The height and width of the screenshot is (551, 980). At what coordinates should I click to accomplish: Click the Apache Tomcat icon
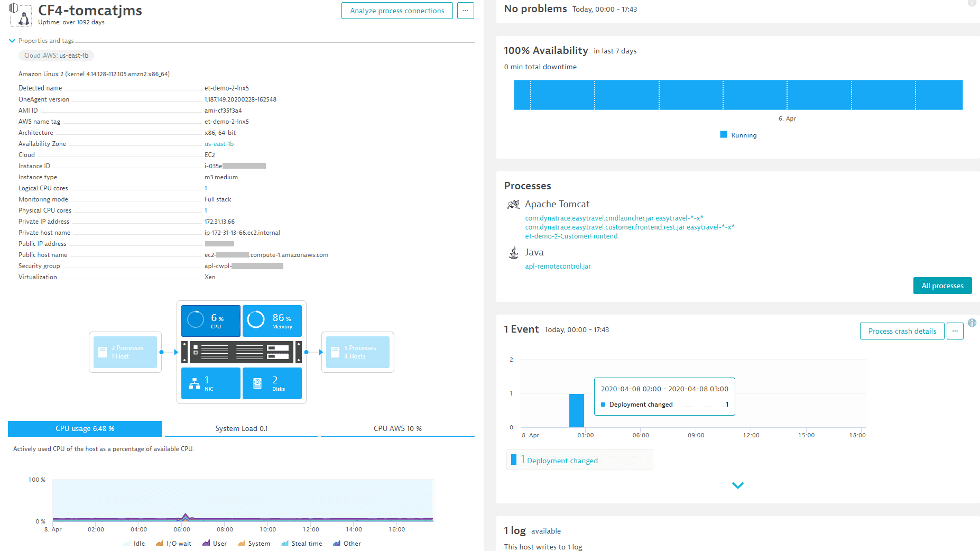click(x=513, y=204)
